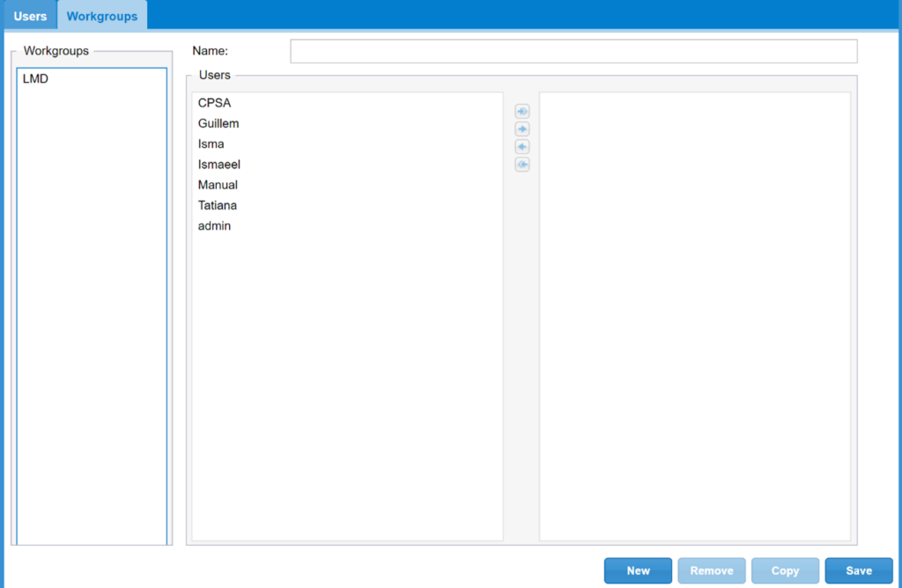The height and width of the screenshot is (588, 902).
Task: Move selected user right with single arrow
Action: [521, 129]
